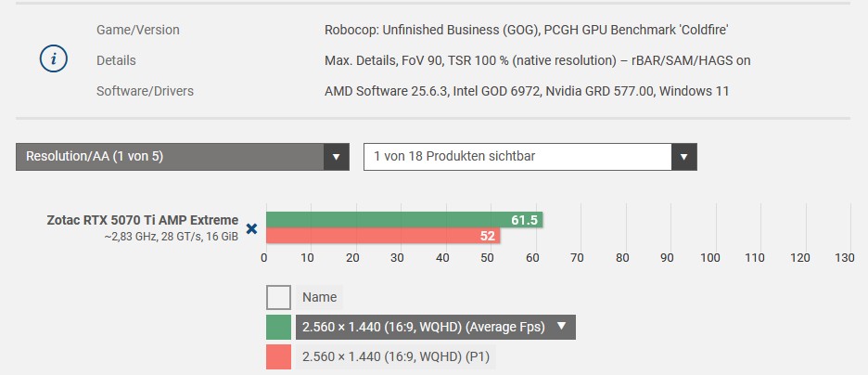Remove Zotac RTX 5070 Ti with the X icon
The image size is (868, 375).
[251, 228]
